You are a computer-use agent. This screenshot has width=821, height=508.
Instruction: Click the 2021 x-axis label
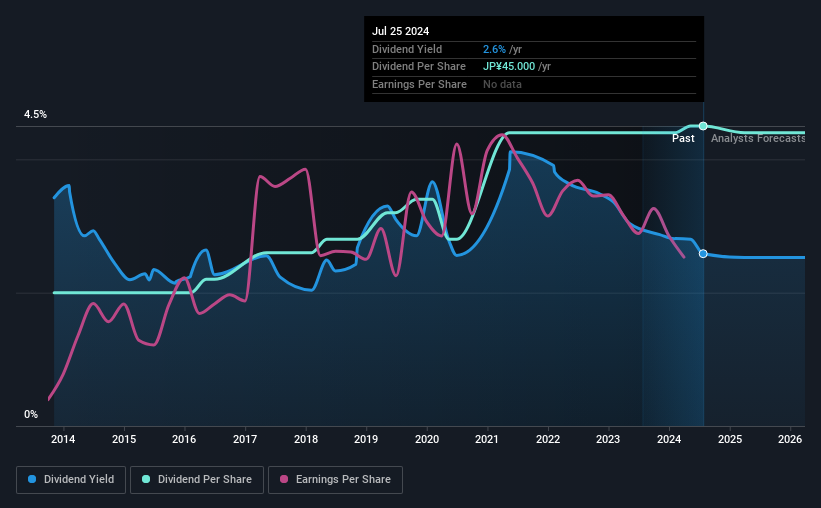487,439
